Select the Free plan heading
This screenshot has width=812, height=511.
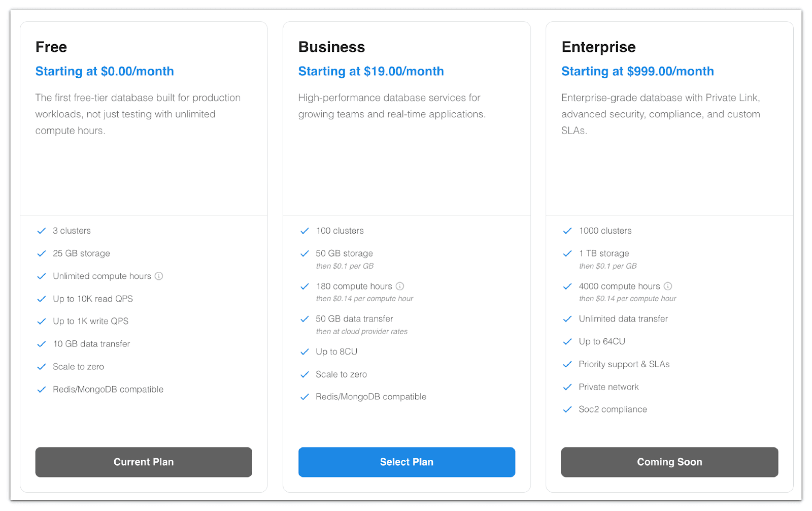click(x=51, y=47)
